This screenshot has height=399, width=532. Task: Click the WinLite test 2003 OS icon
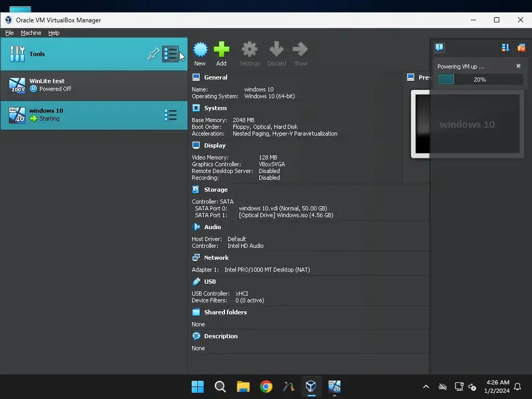17,85
